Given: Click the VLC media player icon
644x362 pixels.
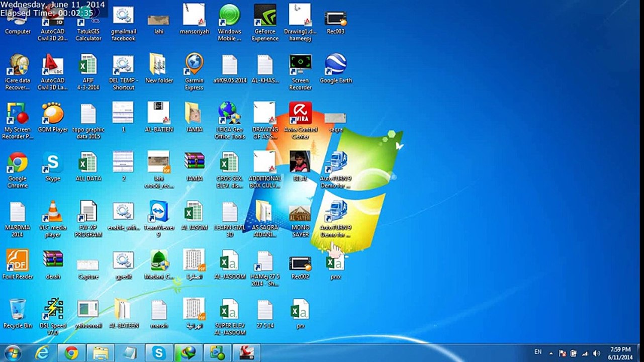Looking at the screenshot, I should click(x=53, y=219).
